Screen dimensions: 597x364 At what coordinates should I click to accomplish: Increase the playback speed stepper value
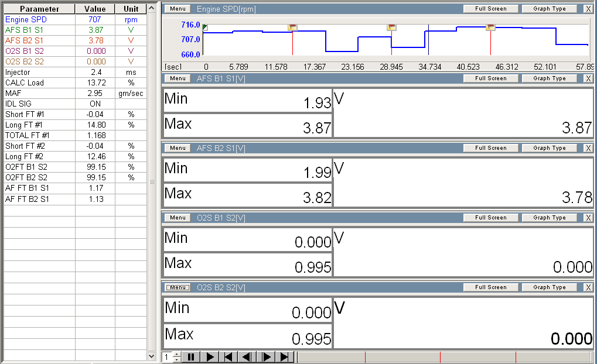click(x=177, y=355)
